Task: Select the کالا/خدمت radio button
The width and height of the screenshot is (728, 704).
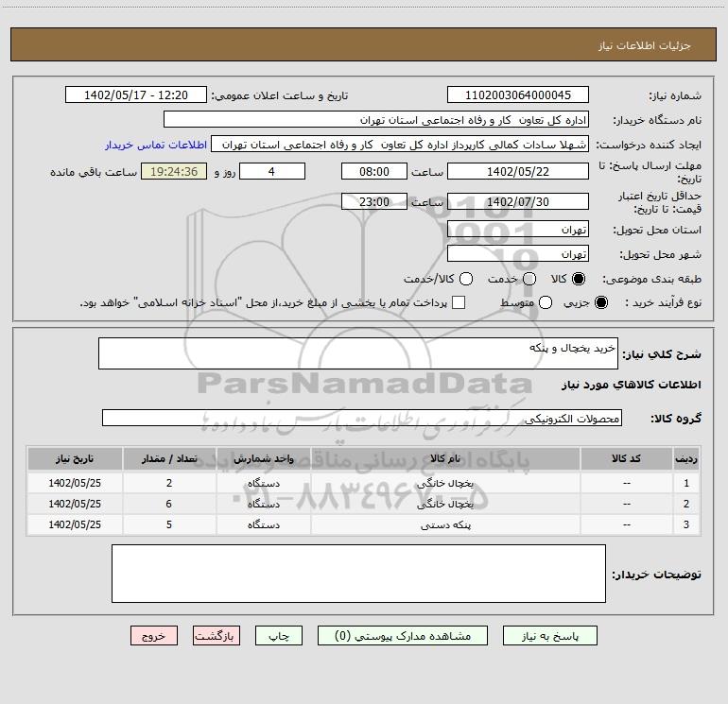Action: click(x=466, y=279)
